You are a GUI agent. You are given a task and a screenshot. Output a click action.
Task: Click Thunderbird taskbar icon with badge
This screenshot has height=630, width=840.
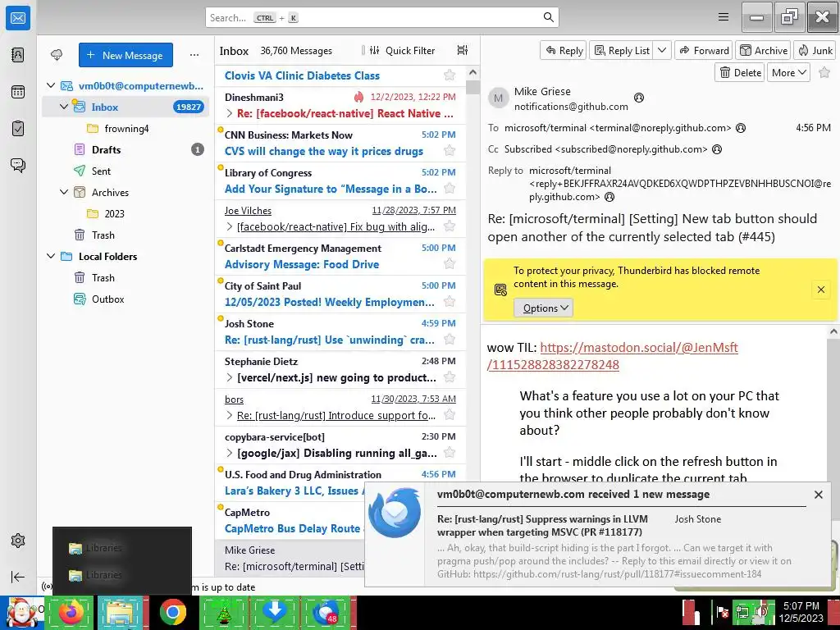pyautogui.click(x=326, y=612)
